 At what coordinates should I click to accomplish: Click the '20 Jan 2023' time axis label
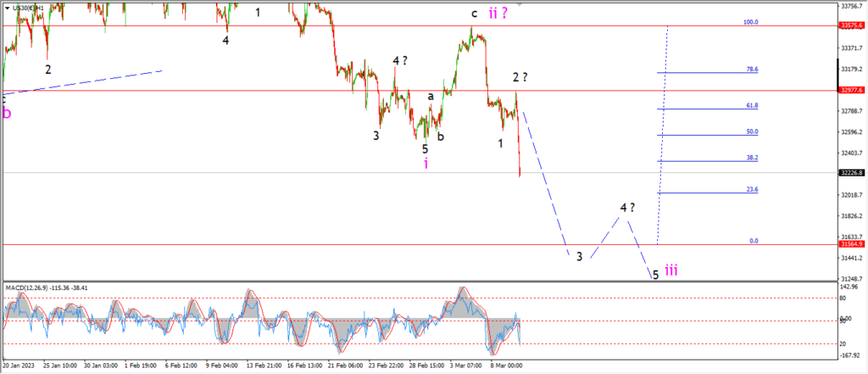point(18,366)
